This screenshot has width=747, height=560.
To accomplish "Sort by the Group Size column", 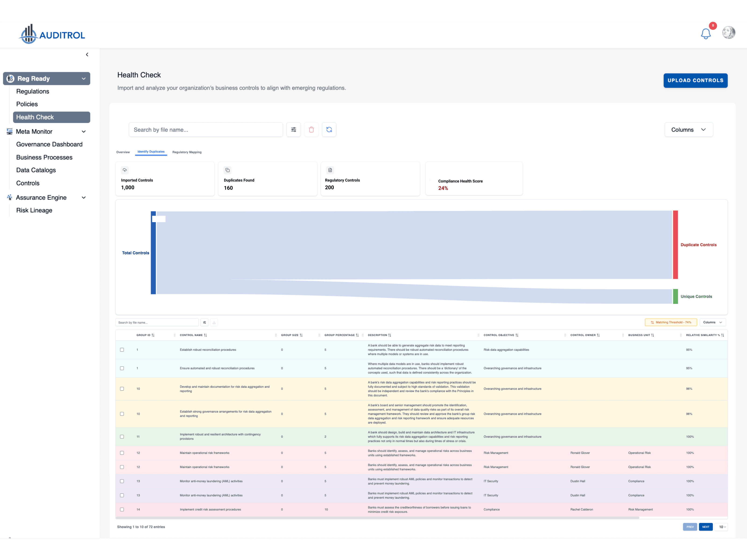I will (x=301, y=335).
